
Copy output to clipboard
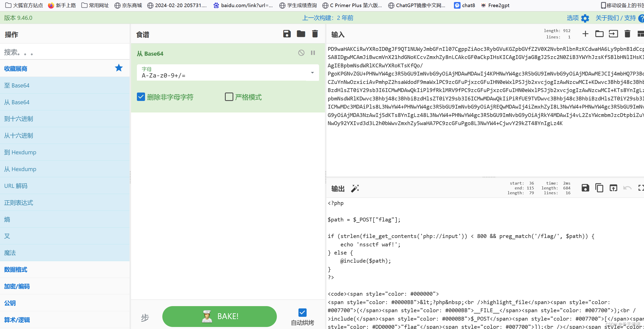pos(599,188)
